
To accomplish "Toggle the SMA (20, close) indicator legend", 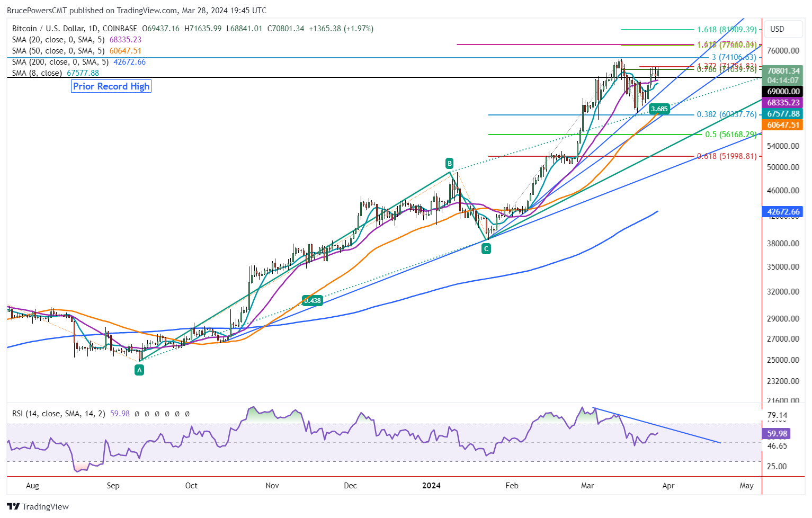I will pos(58,39).
